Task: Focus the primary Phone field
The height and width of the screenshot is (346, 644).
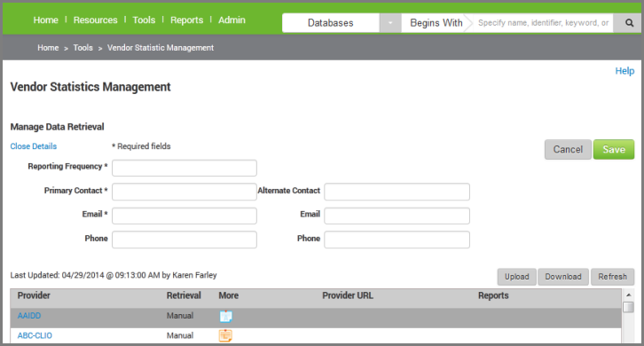Action: click(185, 240)
